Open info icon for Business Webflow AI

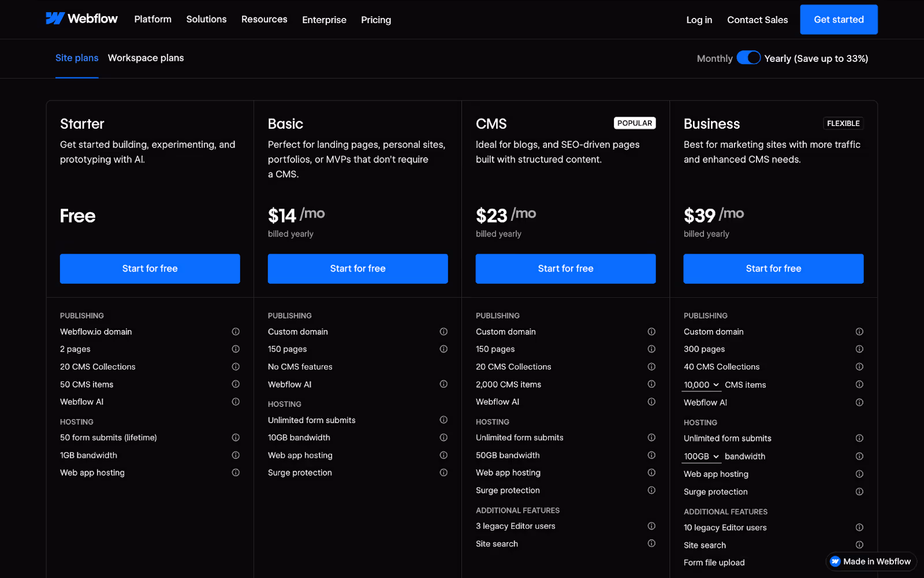point(859,403)
